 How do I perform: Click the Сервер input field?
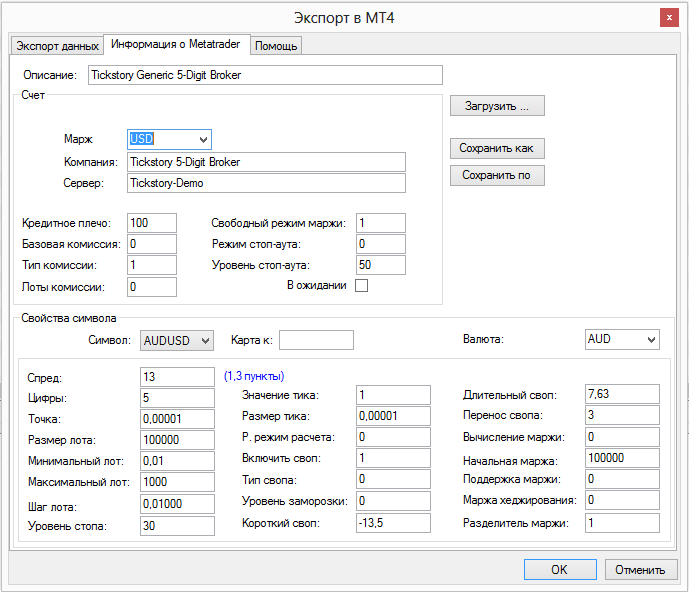(266, 183)
